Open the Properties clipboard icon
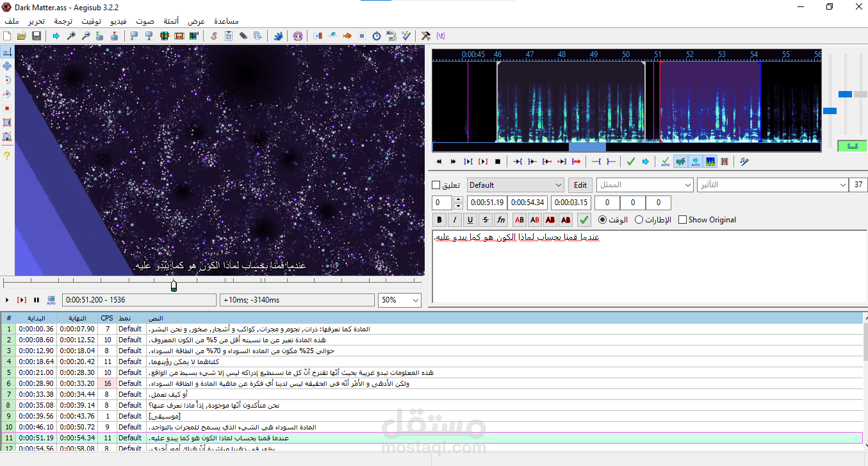This screenshot has width=868, height=466. (x=229, y=36)
